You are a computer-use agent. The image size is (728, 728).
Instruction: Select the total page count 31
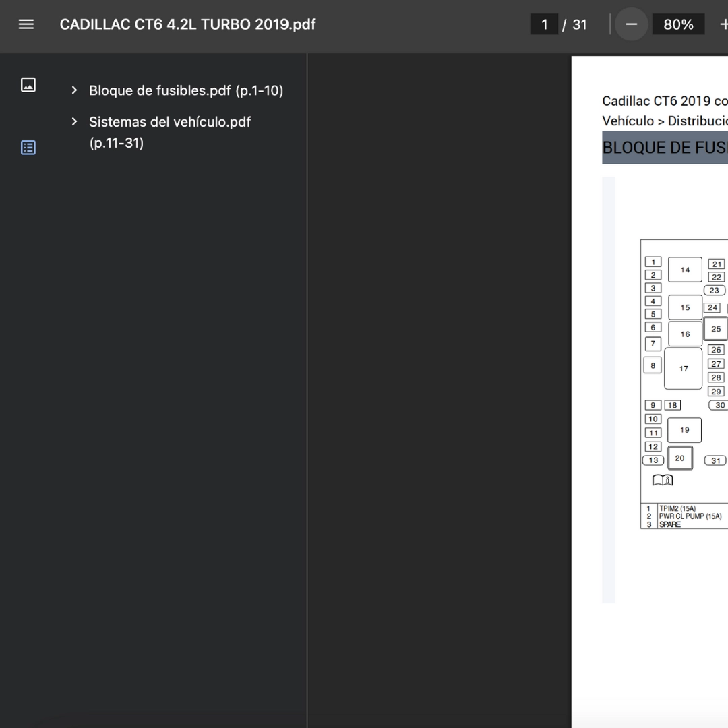coord(580,24)
